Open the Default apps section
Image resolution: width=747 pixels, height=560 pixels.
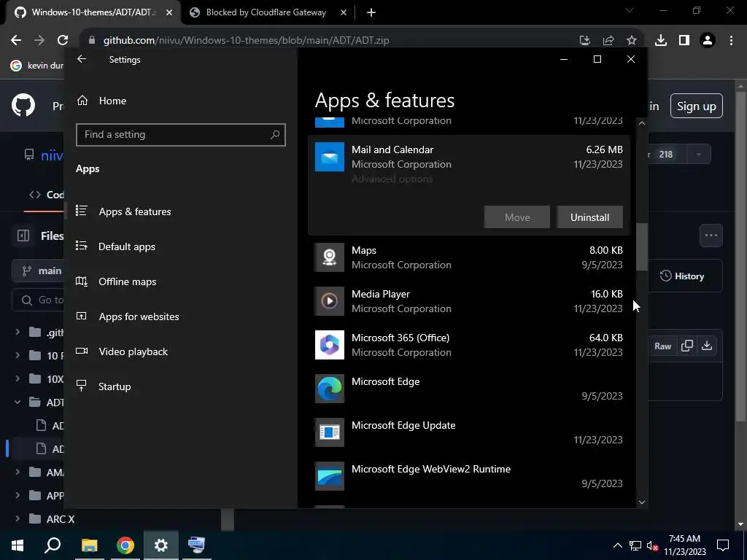point(127,246)
